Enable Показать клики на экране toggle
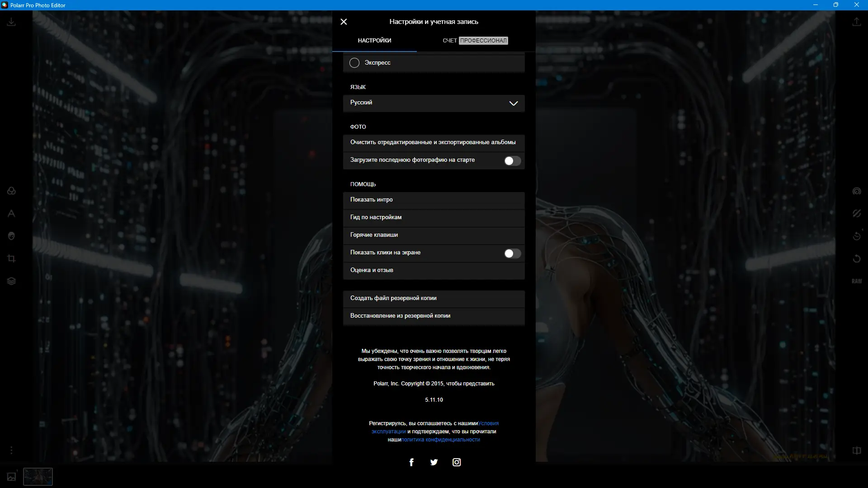Viewport: 868px width, 488px height. pyautogui.click(x=512, y=253)
